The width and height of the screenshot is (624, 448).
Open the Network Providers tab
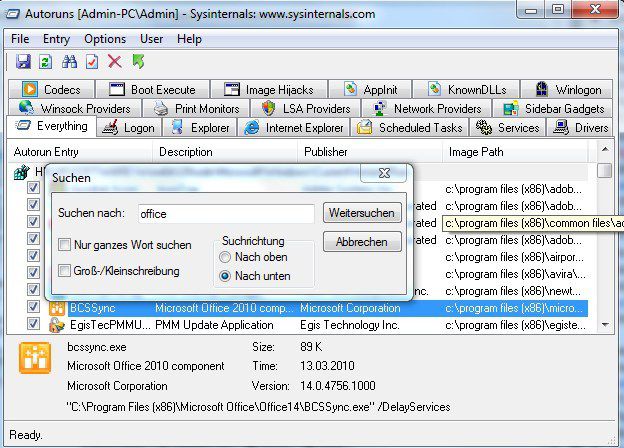pyautogui.click(x=427, y=108)
